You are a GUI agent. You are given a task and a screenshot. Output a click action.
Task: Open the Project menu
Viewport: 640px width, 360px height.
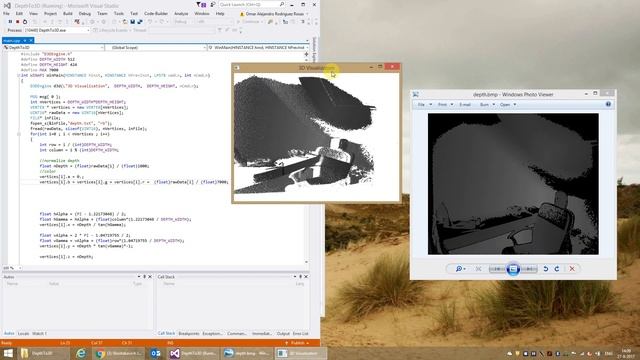51,13
